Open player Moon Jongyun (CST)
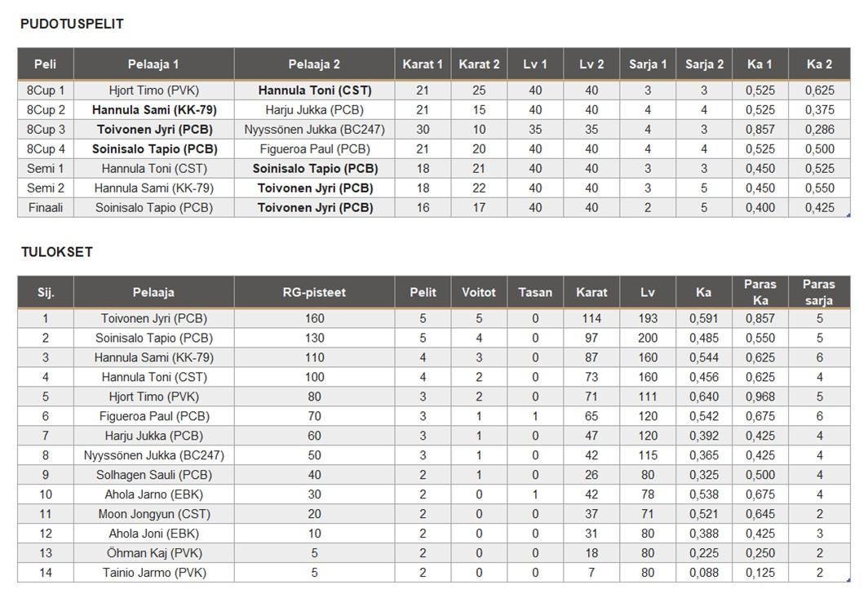 [153, 514]
